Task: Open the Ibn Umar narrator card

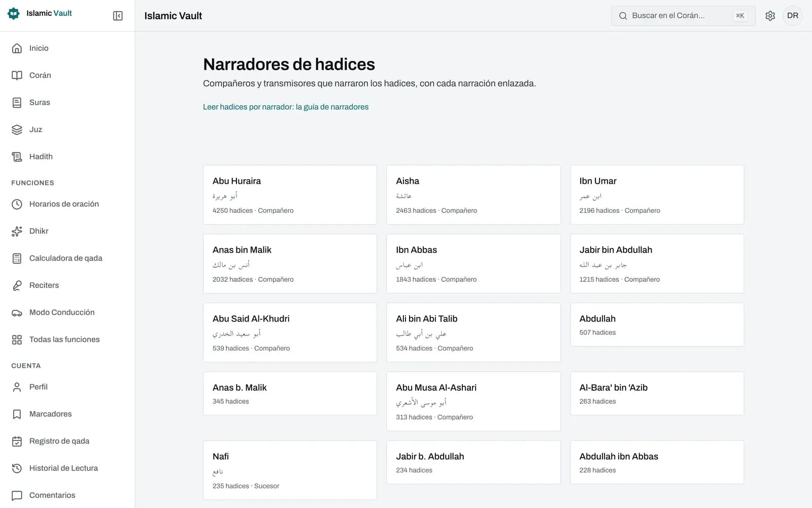Action: pyautogui.click(x=657, y=195)
